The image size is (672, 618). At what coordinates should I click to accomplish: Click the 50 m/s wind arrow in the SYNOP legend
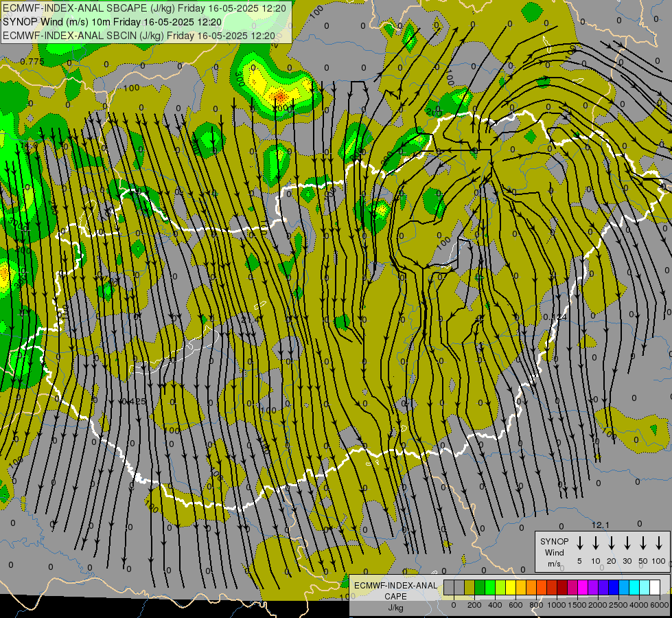[x=643, y=543]
